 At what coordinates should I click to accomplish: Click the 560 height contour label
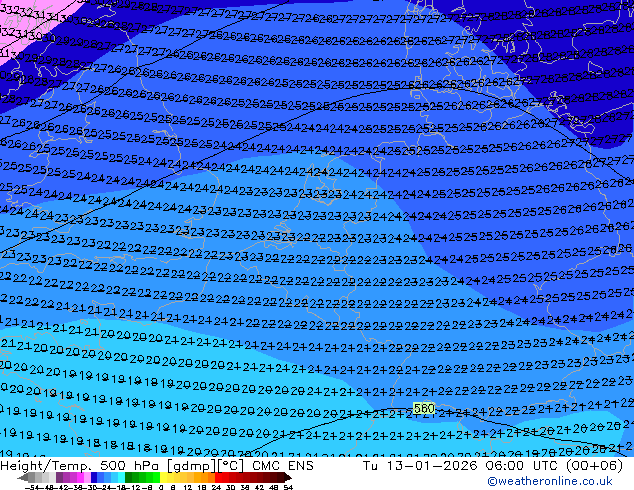point(424,408)
